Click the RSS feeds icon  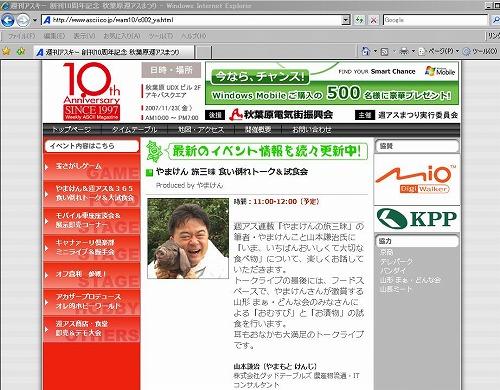[385, 51]
